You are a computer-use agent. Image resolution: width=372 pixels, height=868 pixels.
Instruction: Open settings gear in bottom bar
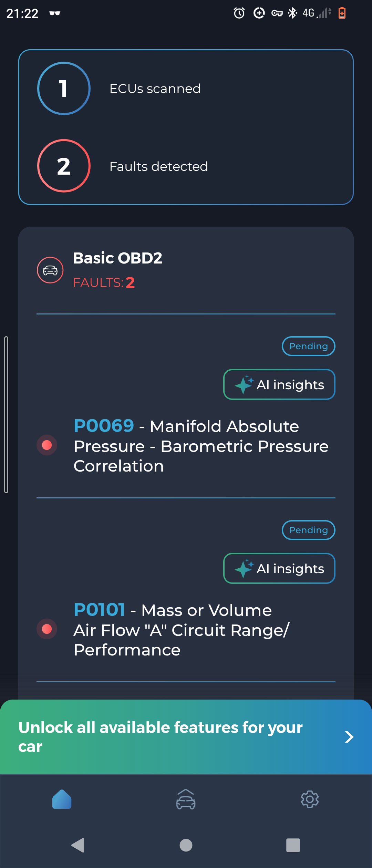[310, 799]
